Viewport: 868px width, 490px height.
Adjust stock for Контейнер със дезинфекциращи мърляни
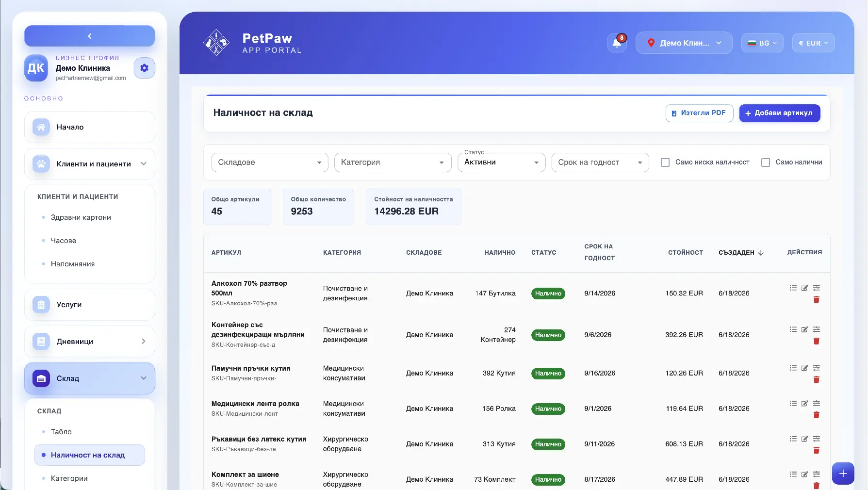click(x=817, y=329)
